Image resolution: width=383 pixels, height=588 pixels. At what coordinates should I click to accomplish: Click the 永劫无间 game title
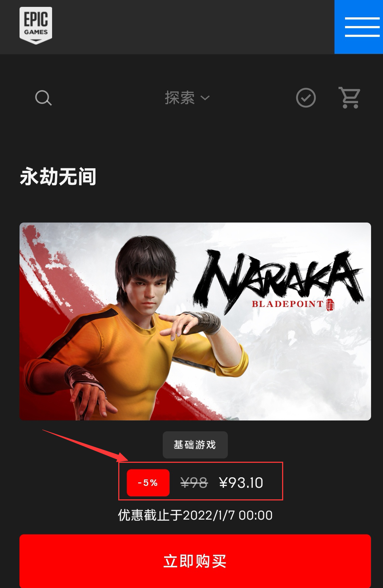(x=58, y=177)
